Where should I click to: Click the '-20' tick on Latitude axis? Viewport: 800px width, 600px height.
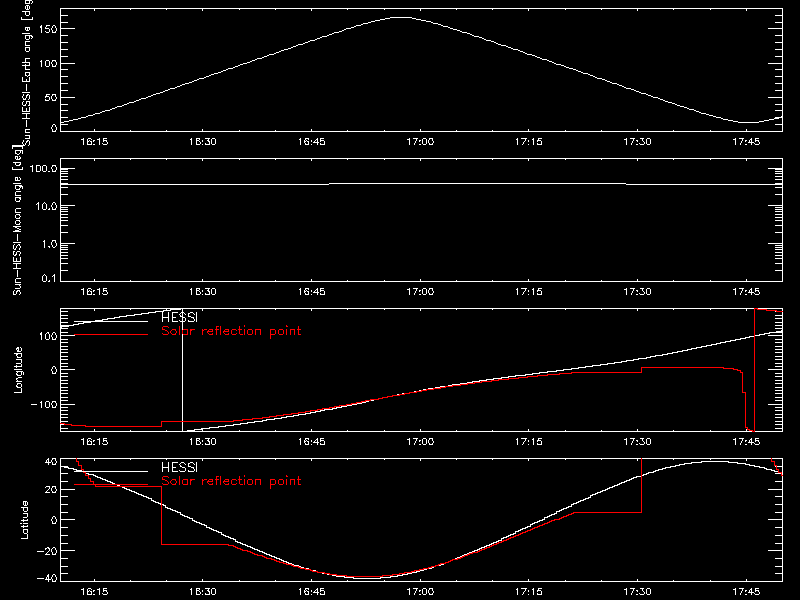pos(47,551)
